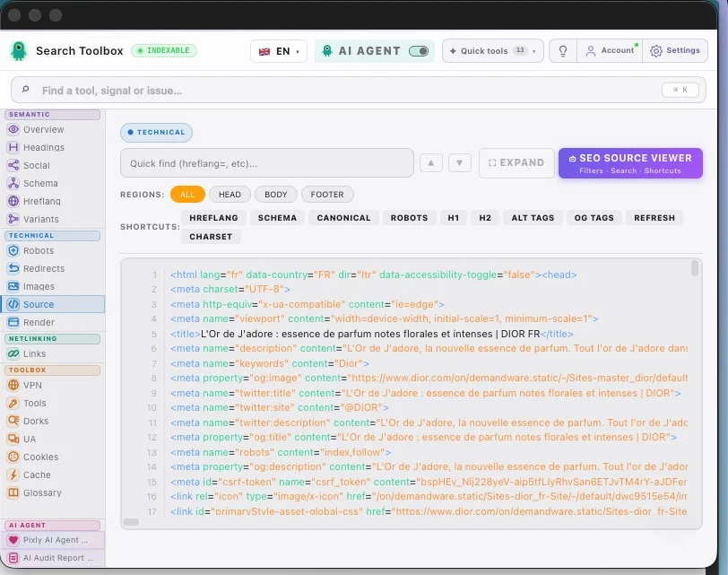
Task: Click the INDEXABLE status badge
Action: click(164, 50)
